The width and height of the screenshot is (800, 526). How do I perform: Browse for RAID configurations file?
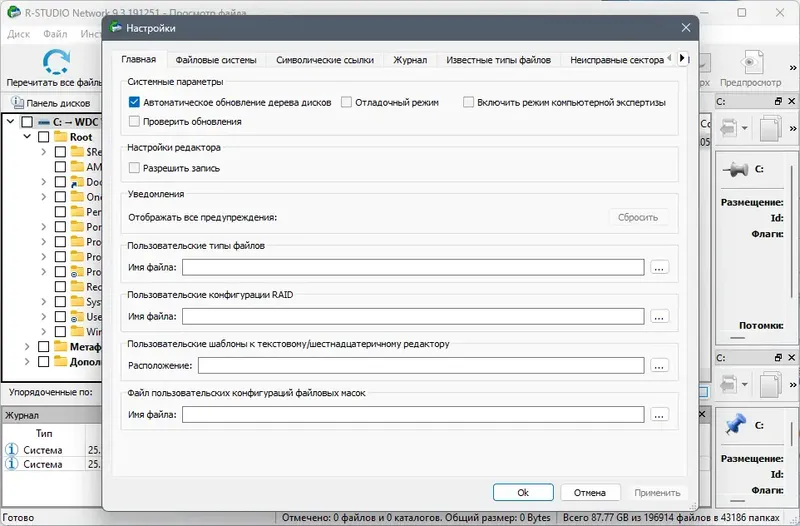tap(659, 316)
